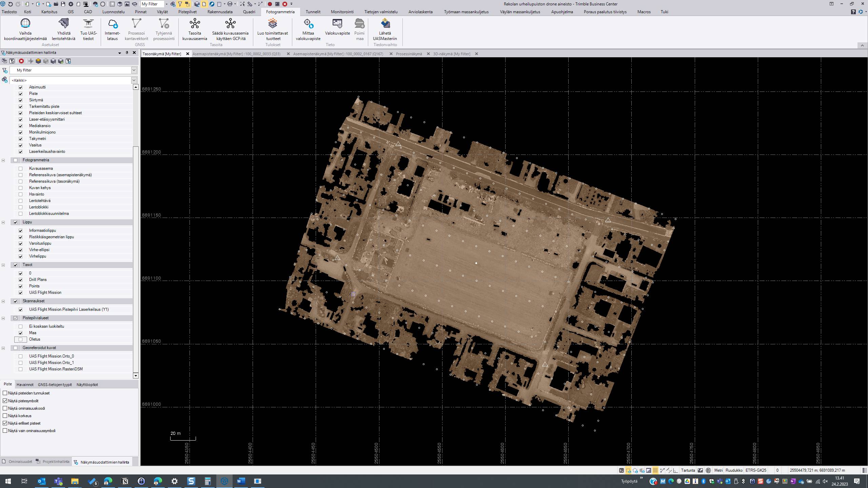Screen dimensions: 868x488
Task: Click Ruudukko grid in status bar
Action: [x=734, y=470]
